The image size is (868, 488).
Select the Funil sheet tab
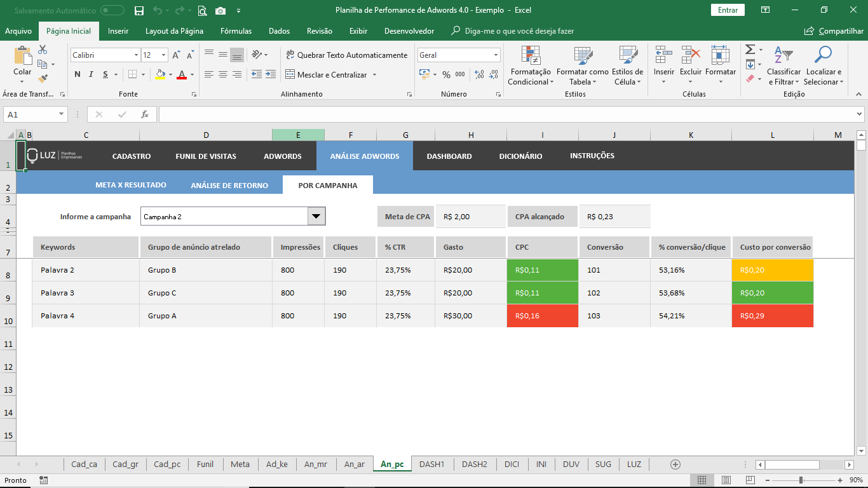pos(205,464)
